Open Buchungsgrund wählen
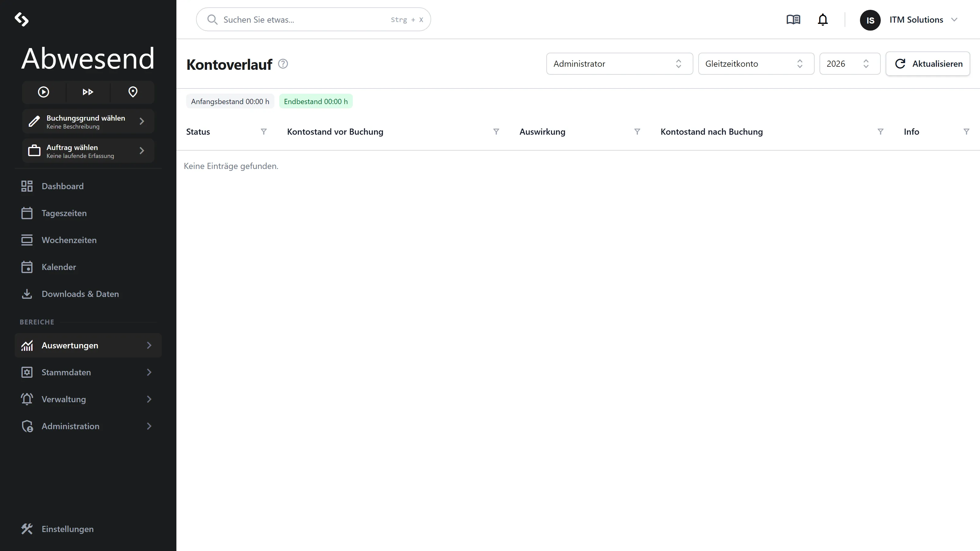 click(x=88, y=121)
